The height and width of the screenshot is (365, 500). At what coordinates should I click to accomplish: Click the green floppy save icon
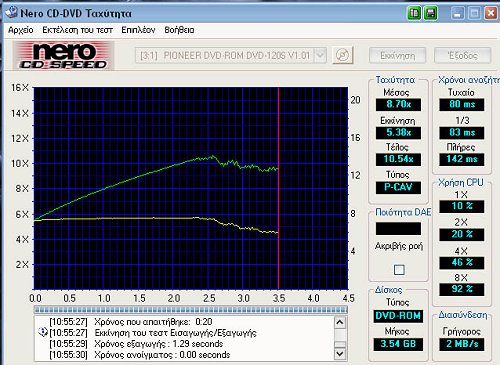point(431,13)
